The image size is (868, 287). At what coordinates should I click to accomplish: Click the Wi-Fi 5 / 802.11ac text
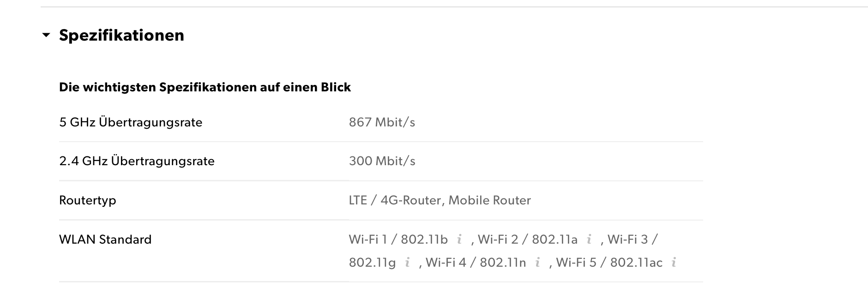click(609, 263)
